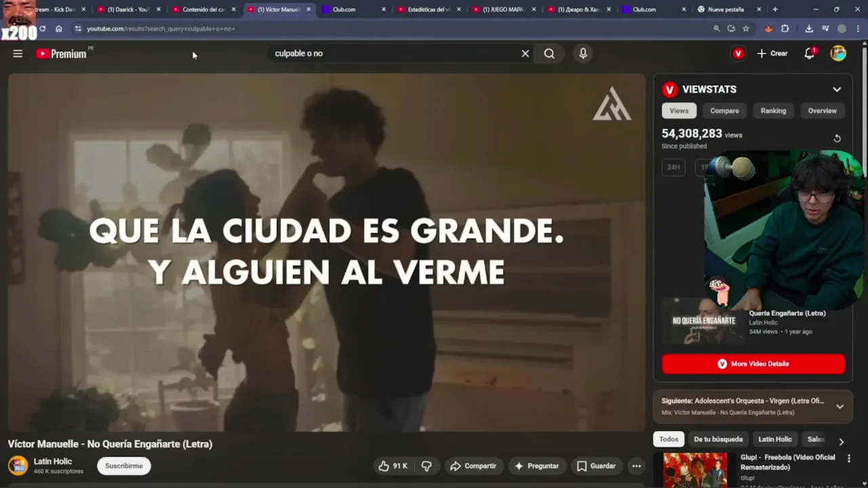Select the Todos filter chip
The width and height of the screenshot is (868, 488).
point(669,439)
